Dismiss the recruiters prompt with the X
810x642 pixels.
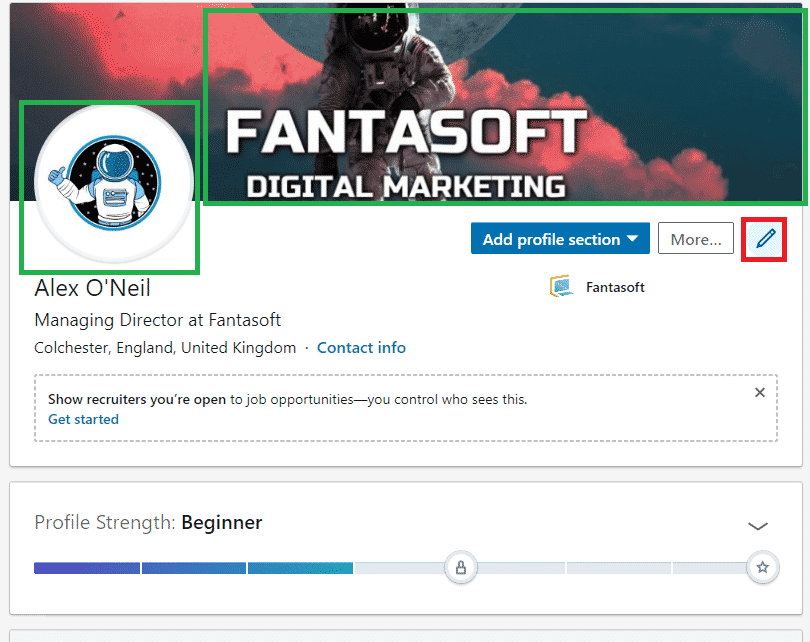pyautogui.click(x=759, y=393)
